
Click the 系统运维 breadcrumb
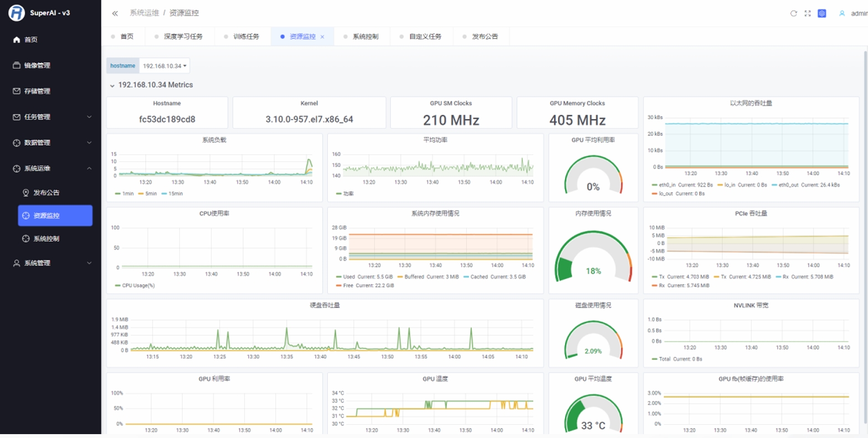[x=144, y=13]
